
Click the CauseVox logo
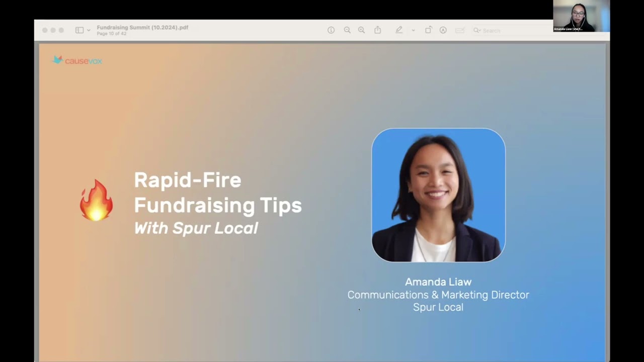[77, 60]
